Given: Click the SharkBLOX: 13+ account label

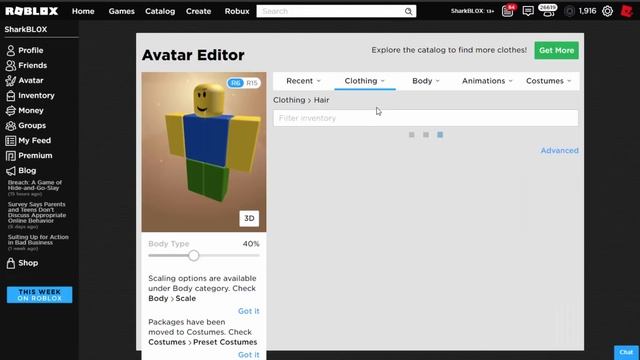Looking at the screenshot, I should pyautogui.click(x=472, y=11).
